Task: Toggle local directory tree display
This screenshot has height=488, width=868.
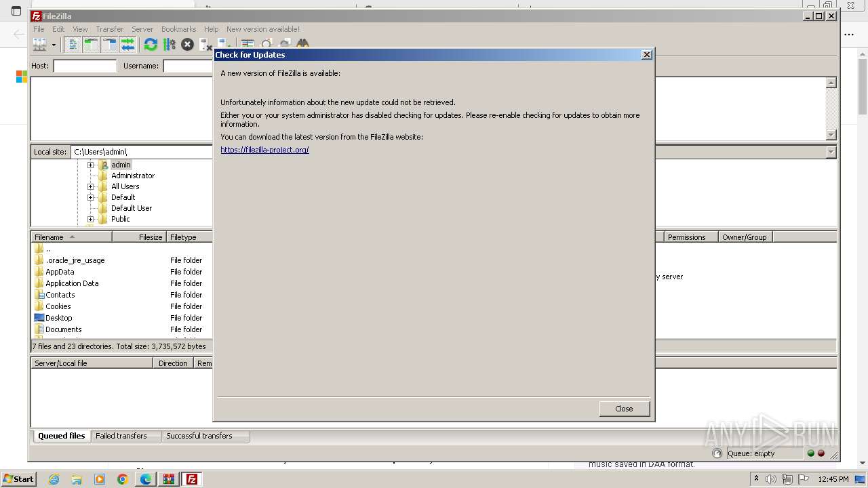Action: pos(91,44)
